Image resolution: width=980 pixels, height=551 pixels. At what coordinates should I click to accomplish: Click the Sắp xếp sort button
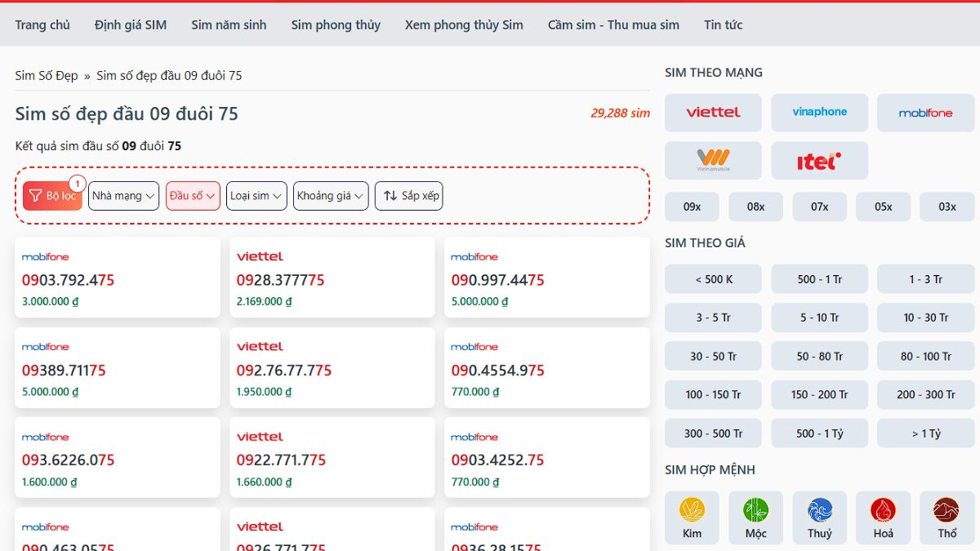(x=408, y=196)
